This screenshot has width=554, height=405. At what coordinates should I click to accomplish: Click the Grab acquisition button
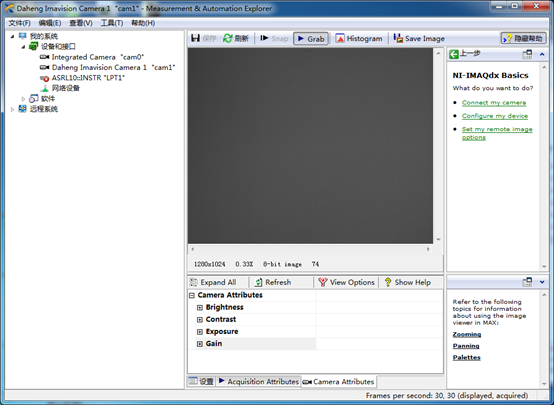coord(311,39)
